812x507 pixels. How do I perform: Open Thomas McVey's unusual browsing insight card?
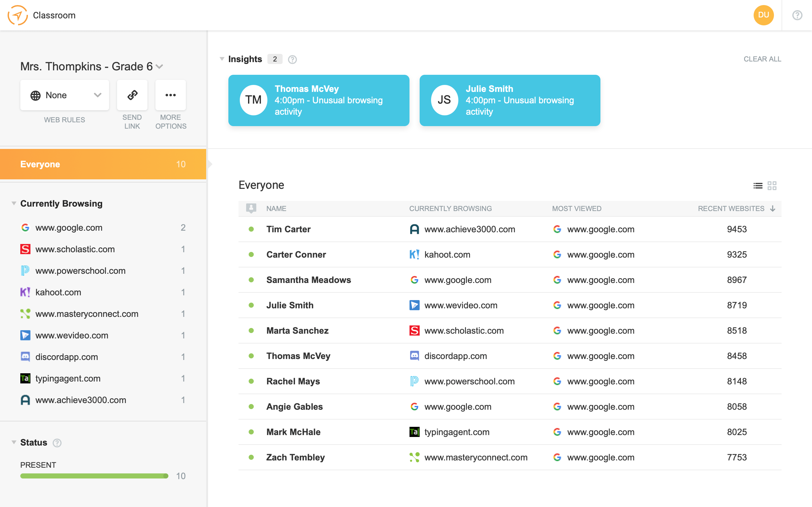pos(319,100)
